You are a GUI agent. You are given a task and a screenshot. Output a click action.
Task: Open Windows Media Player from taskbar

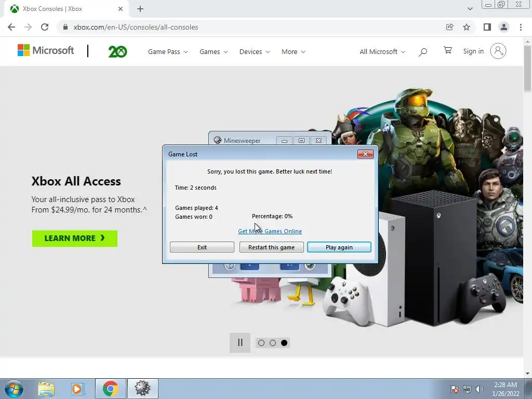(x=77, y=389)
